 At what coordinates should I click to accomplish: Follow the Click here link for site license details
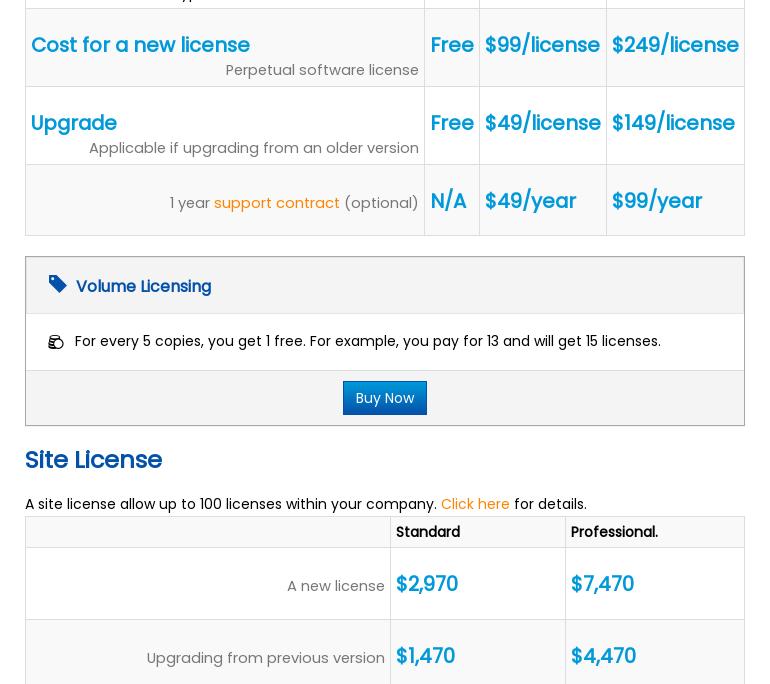[x=475, y=504]
